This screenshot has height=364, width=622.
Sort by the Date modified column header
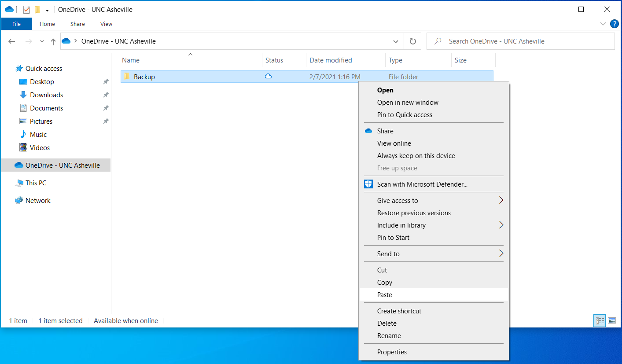331,60
